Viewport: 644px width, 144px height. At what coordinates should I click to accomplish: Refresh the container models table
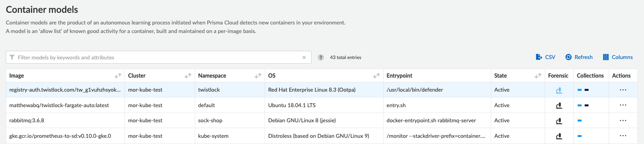579,57
